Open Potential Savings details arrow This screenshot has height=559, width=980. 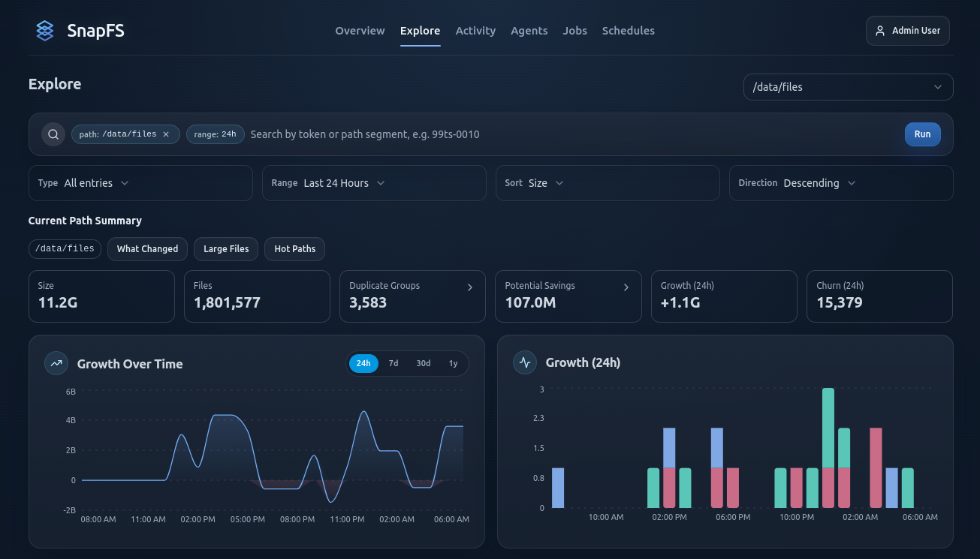626,287
